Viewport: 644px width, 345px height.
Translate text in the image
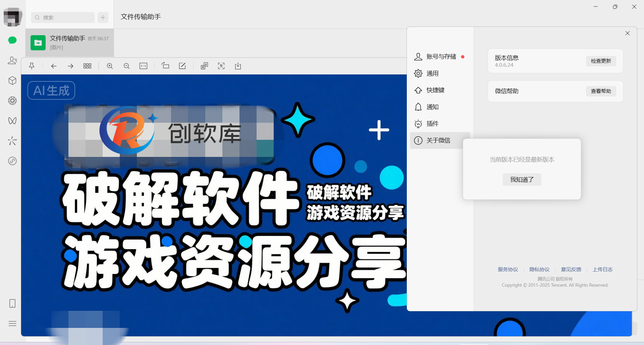tap(204, 66)
